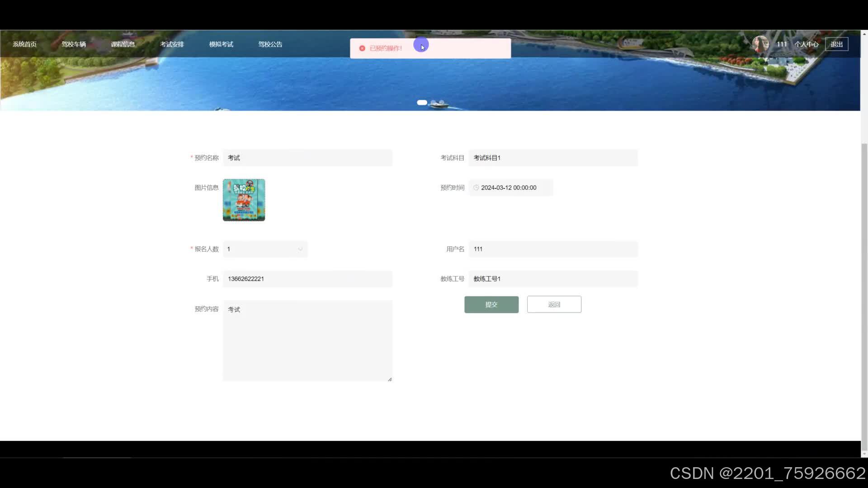Navigate to 考试安排 menu
This screenshot has height=488, width=868.
[172, 44]
